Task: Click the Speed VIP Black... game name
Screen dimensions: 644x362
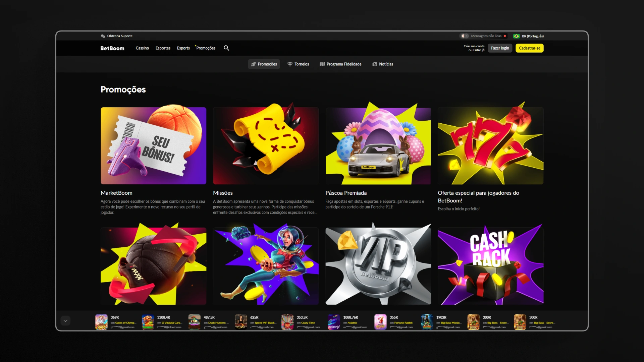Action: (265, 323)
